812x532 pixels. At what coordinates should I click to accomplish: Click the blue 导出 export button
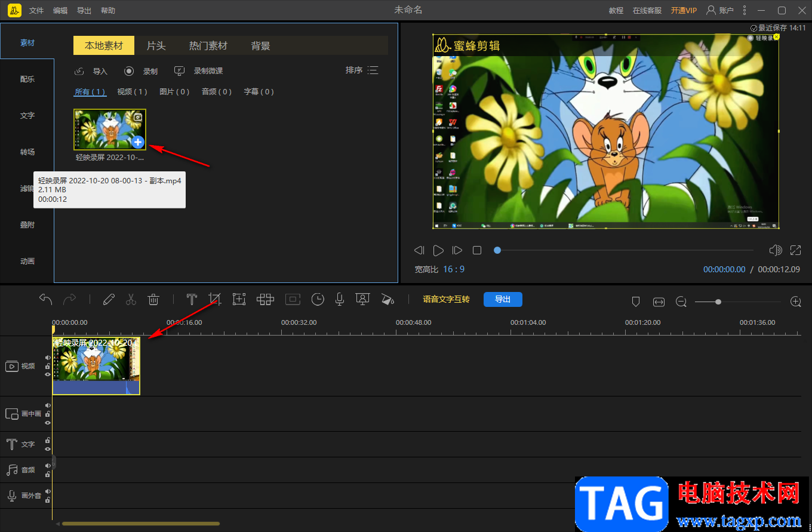pos(503,299)
